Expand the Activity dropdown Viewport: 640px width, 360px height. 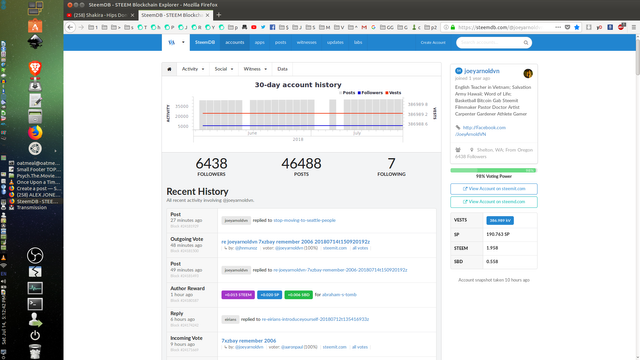(193, 69)
